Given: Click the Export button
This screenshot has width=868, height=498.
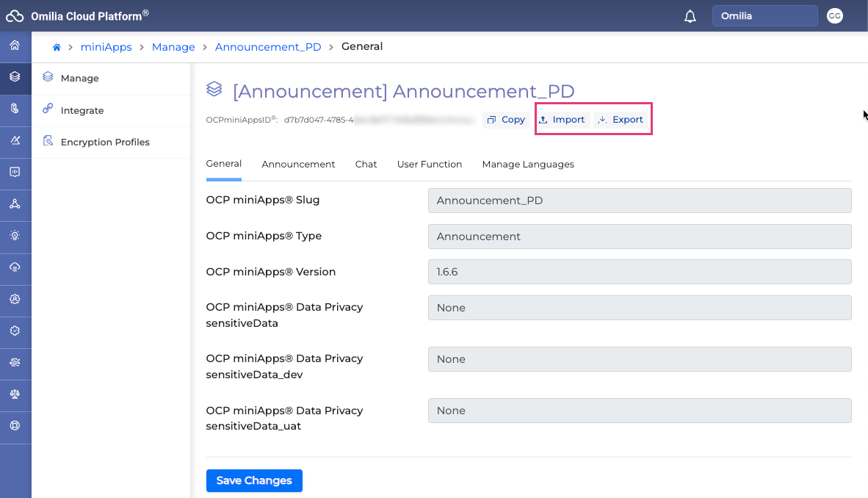Looking at the screenshot, I should click(621, 120).
